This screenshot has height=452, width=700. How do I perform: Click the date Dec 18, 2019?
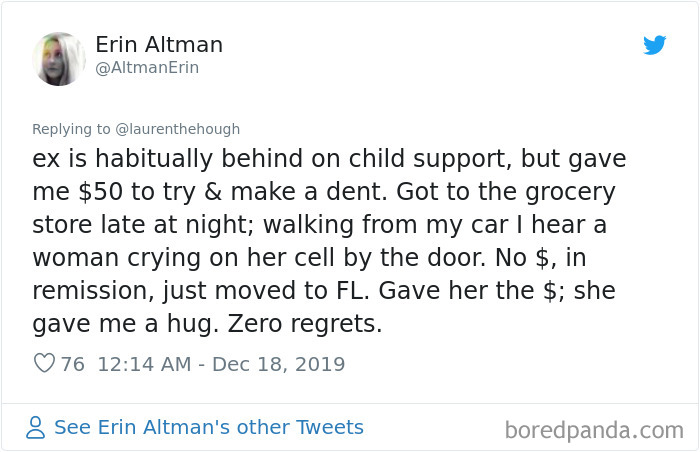[278, 364]
